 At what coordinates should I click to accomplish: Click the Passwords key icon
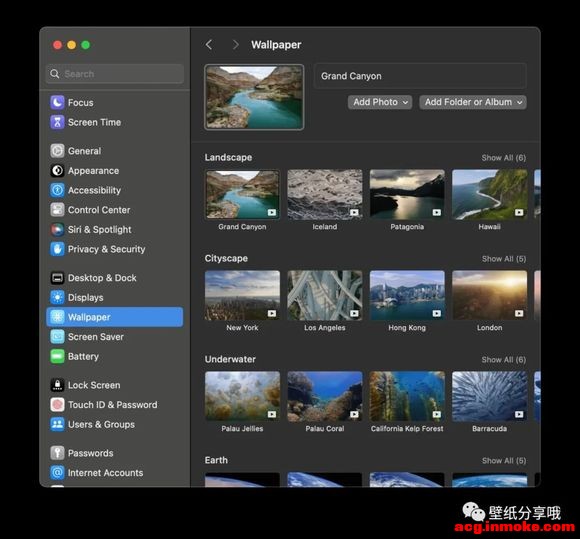click(x=57, y=453)
